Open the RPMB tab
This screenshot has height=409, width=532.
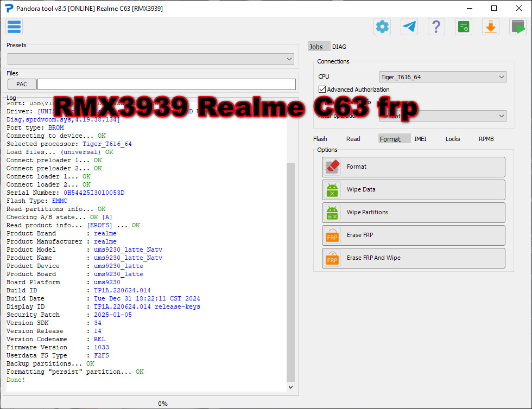(x=486, y=139)
